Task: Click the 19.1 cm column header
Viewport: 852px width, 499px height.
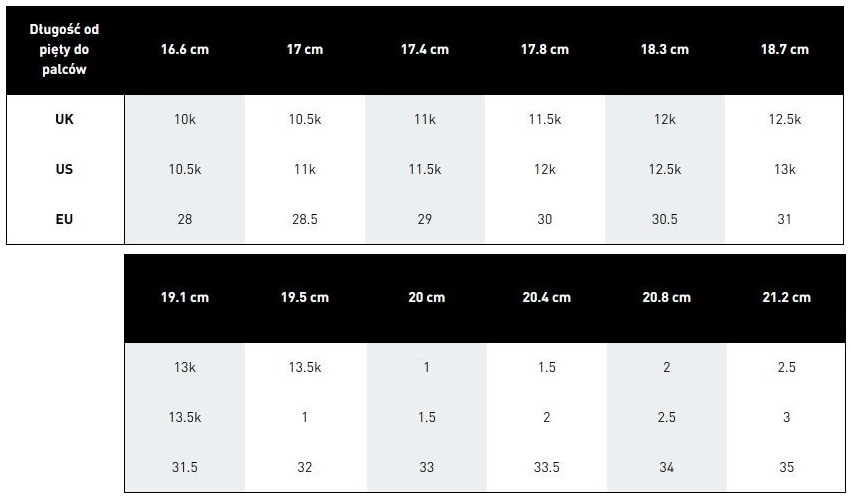Action: (x=184, y=298)
